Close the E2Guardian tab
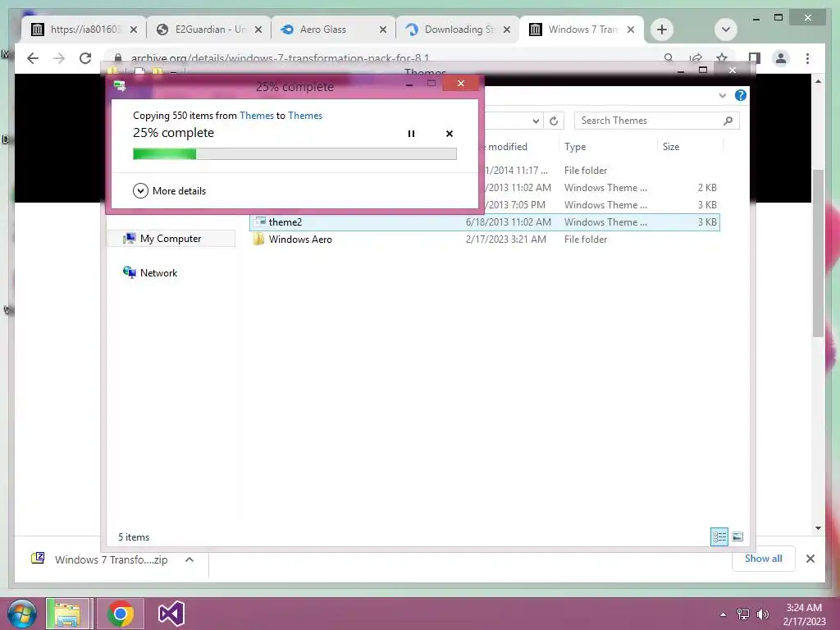The width and height of the screenshot is (840, 630). pyautogui.click(x=258, y=30)
